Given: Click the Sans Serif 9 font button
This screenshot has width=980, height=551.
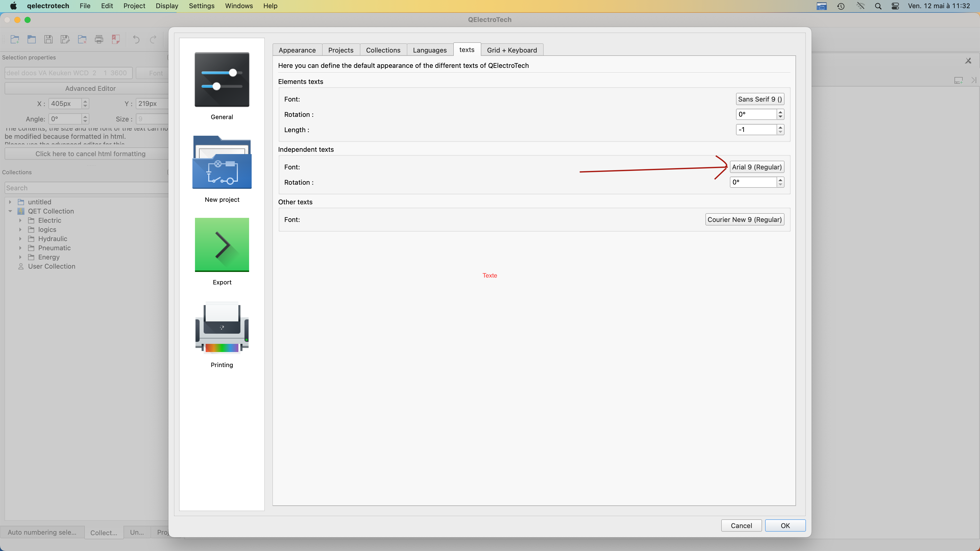Looking at the screenshot, I should pos(759,99).
